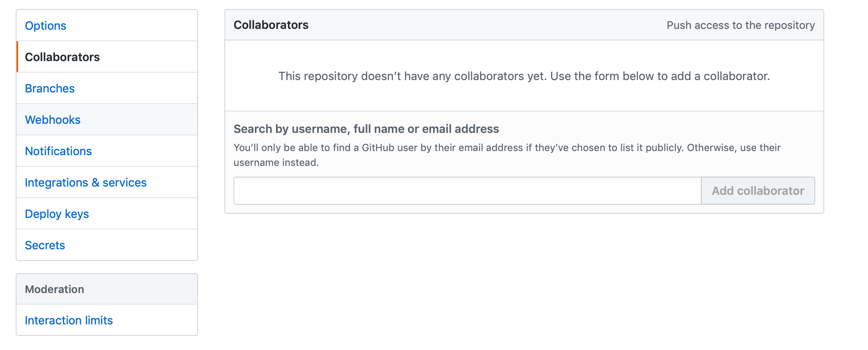This screenshot has width=868, height=350.
Task: Click blank area right of Secrets link
Action: 131,245
